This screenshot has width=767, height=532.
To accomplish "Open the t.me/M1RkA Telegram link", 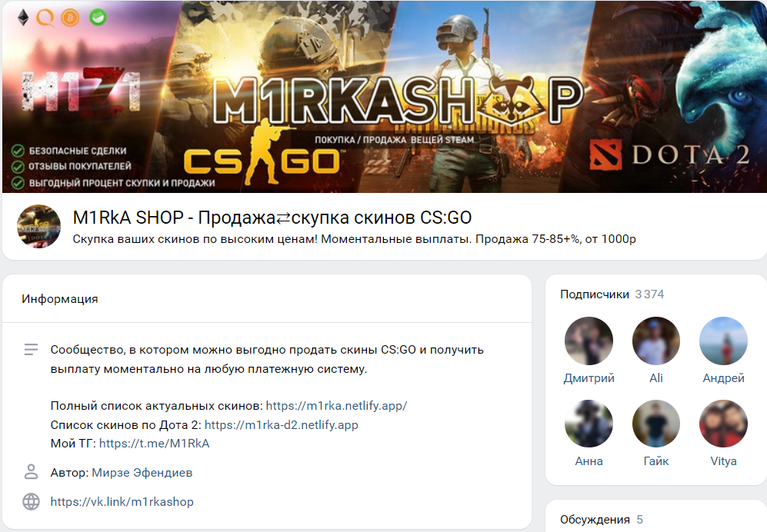I will click(154, 444).
